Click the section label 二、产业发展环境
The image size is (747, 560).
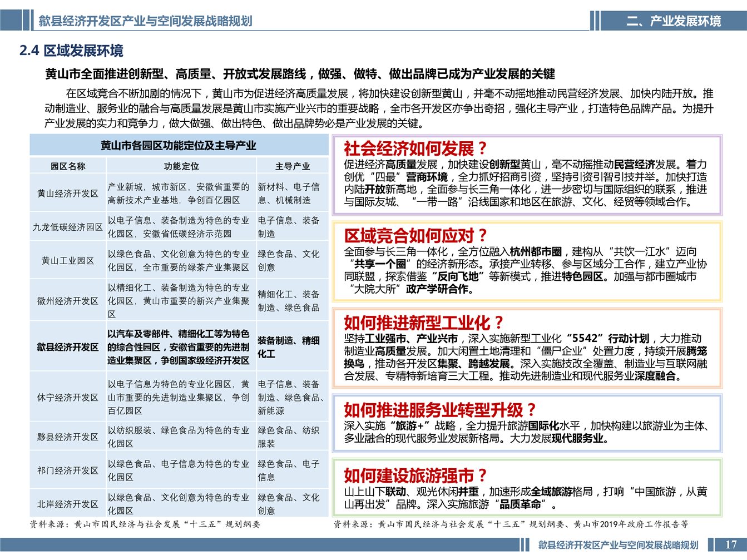tap(674, 21)
